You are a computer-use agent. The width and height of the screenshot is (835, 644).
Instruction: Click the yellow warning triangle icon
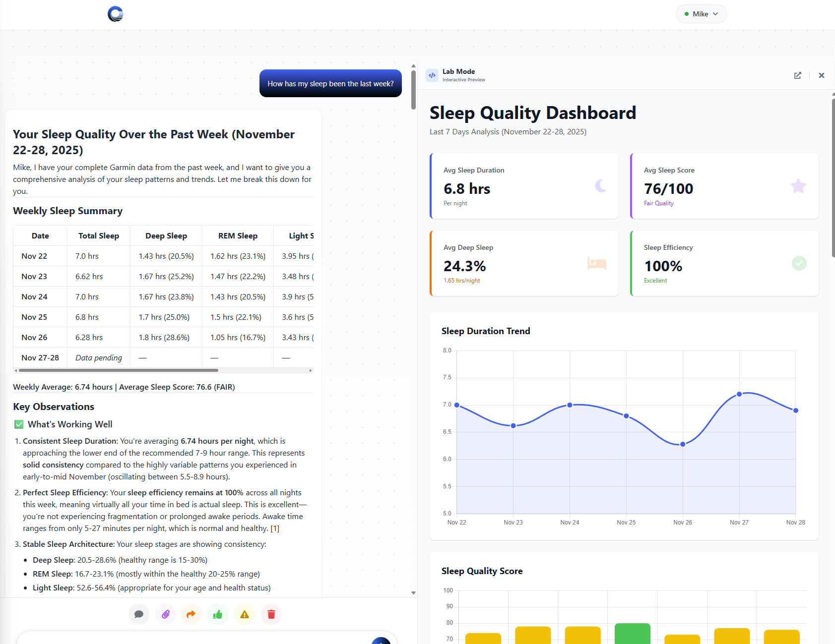(245, 614)
